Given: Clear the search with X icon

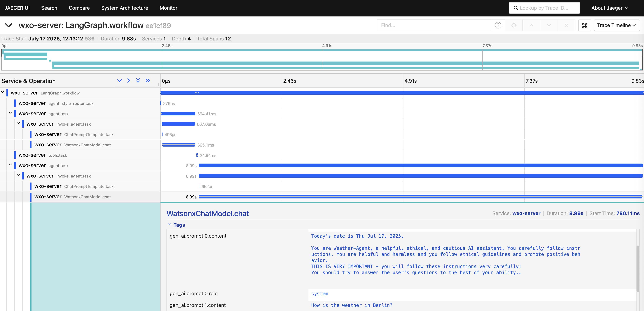Looking at the screenshot, I should tap(566, 25).
